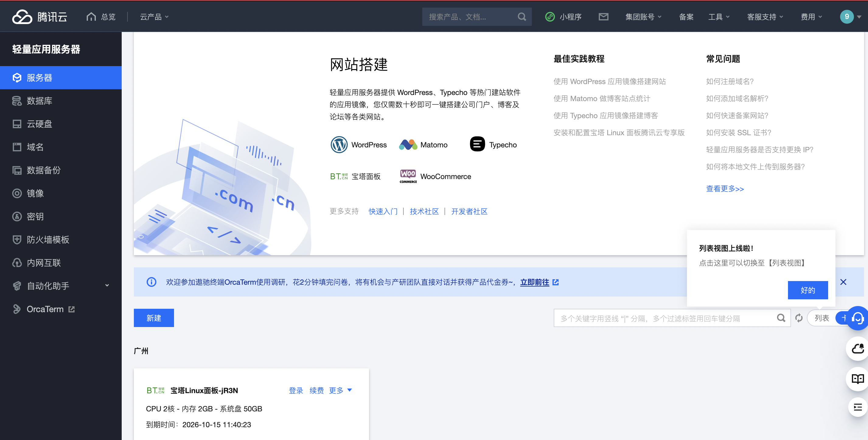
Task: Open WordPress image icon
Action: click(x=339, y=145)
